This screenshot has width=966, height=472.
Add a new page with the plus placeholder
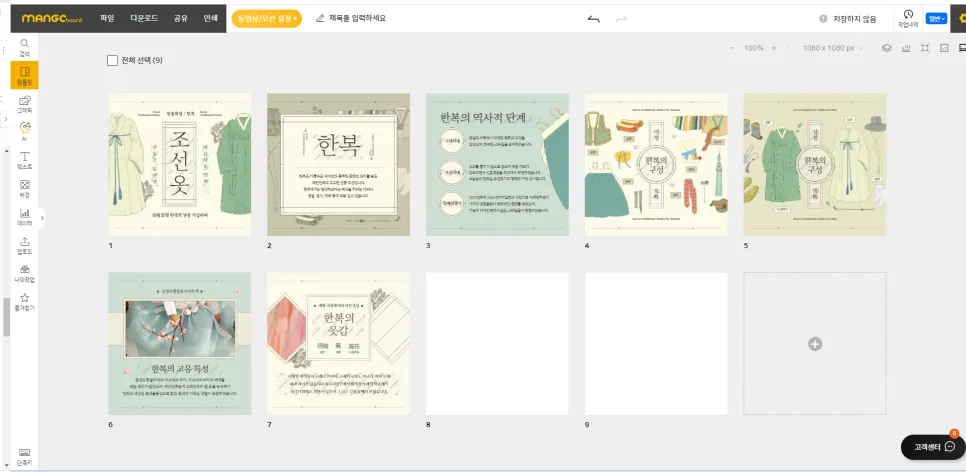click(x=814, y=344)
